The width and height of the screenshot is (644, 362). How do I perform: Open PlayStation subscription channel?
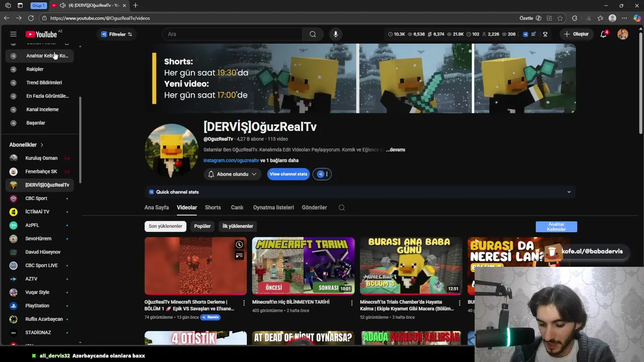point(40,306)
